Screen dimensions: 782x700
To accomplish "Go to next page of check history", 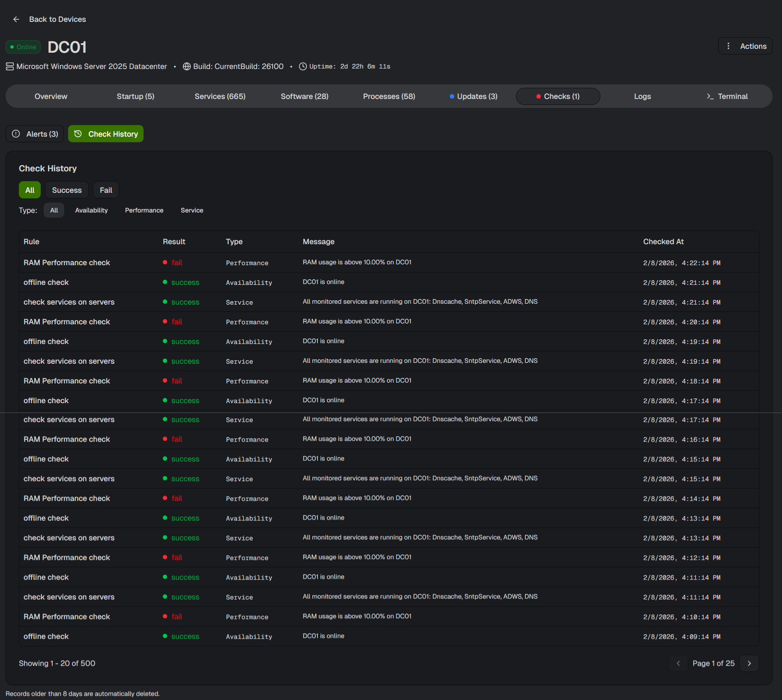I will click(x=749, y=663).
